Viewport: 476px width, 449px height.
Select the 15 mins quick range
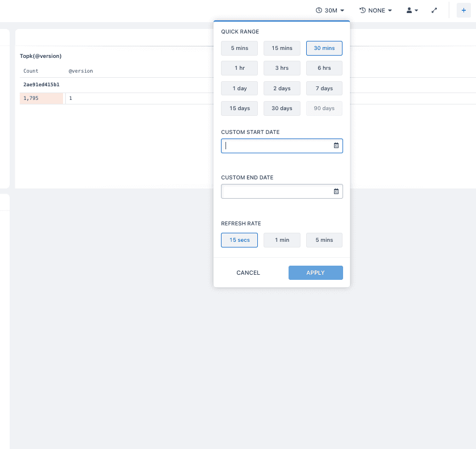point(282,48)
